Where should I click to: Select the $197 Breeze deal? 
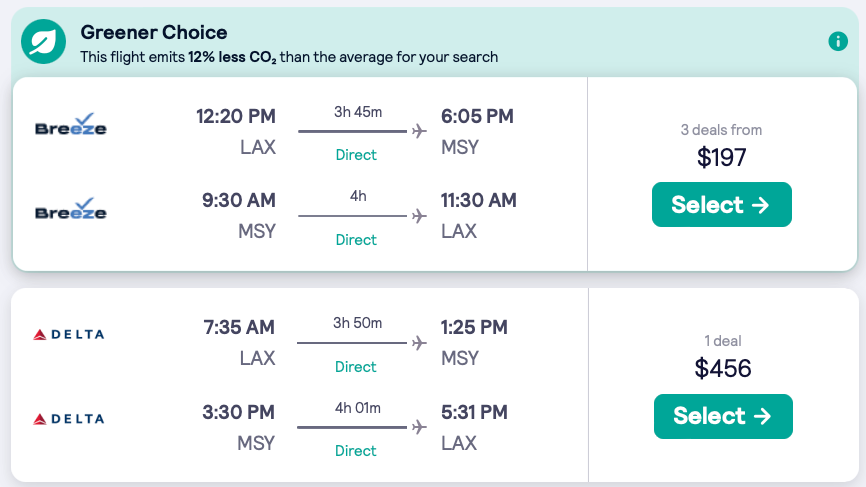(721, 205)
